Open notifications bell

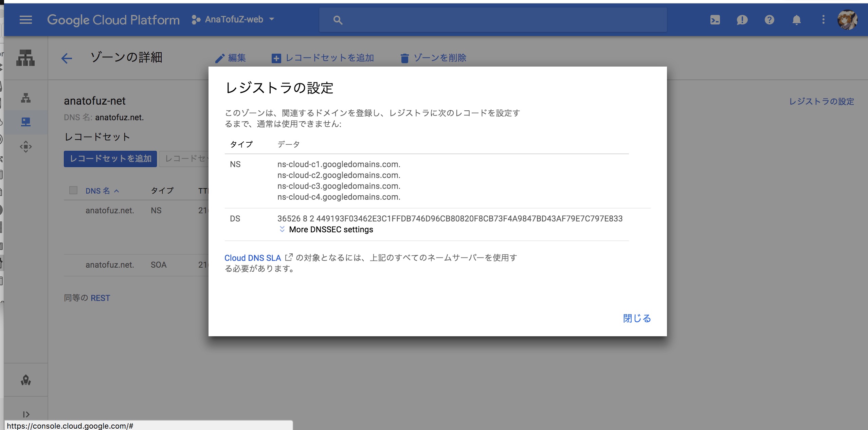pyautogui.click(x=796, y=20)
